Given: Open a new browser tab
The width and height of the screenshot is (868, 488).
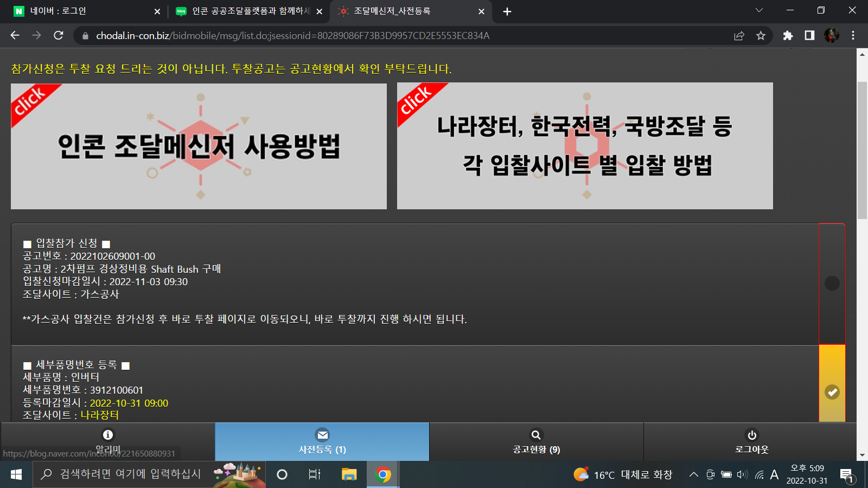Looking at the screenshot, I should (507, 11).
